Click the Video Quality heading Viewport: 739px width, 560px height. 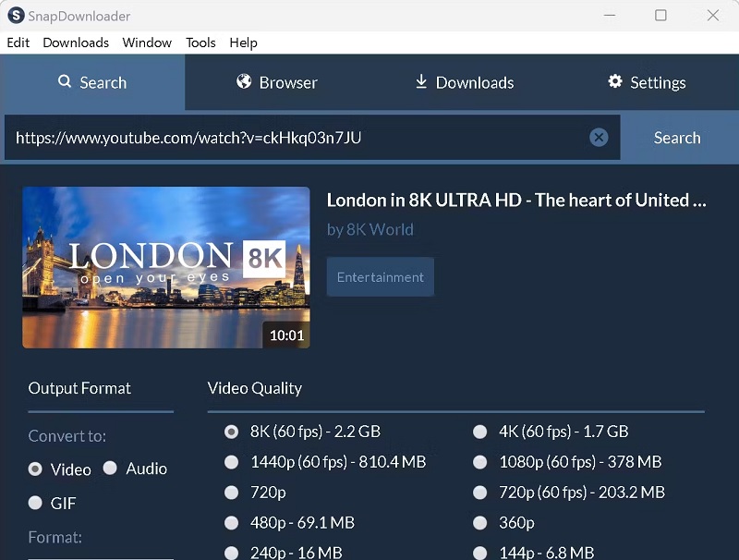pyautogui.click(x=255, y=388)
